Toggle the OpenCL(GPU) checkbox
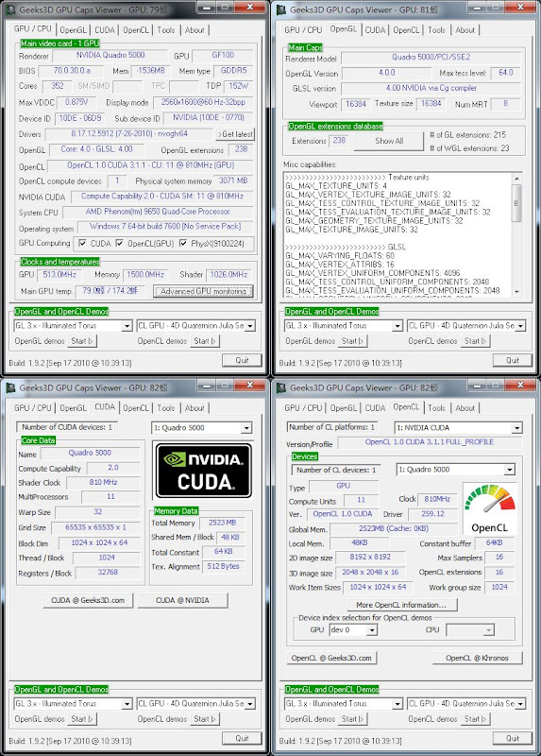541x756 pixels. [120, 244]
